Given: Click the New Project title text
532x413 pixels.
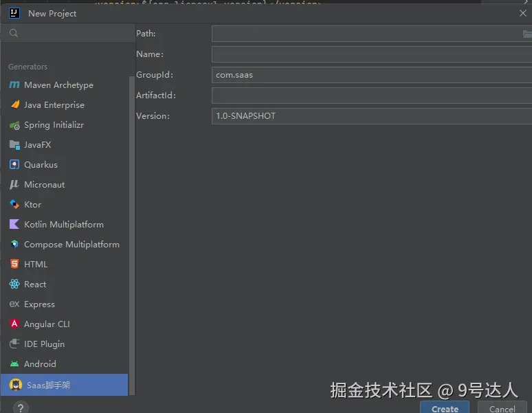Looking at the screenshot, I should 52,14.
